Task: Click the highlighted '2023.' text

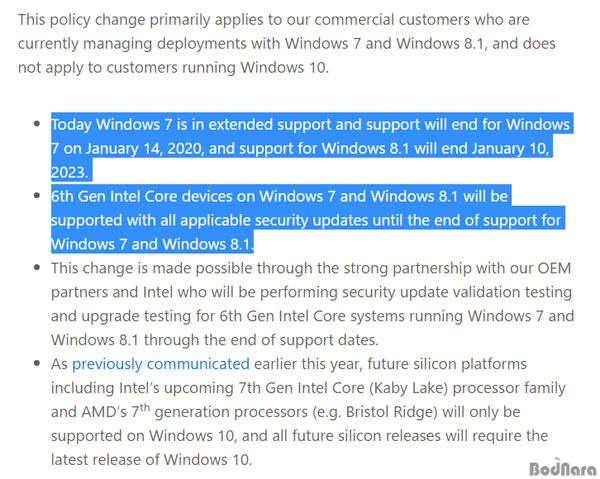Action: click(x=70, y=172)
